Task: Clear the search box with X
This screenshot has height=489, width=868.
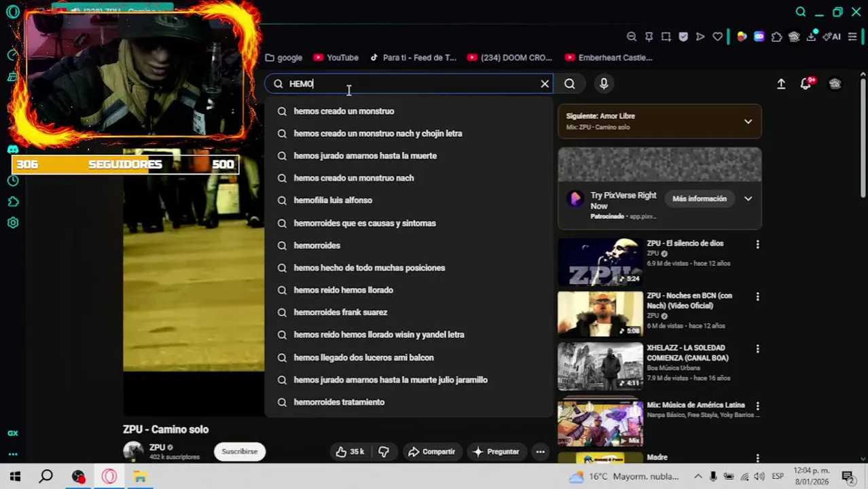Action: [545, 84]
